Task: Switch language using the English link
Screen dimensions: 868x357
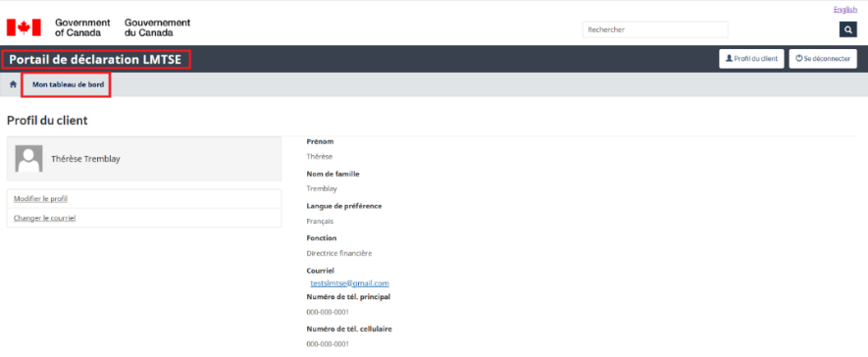Action: tap(844, 10)
